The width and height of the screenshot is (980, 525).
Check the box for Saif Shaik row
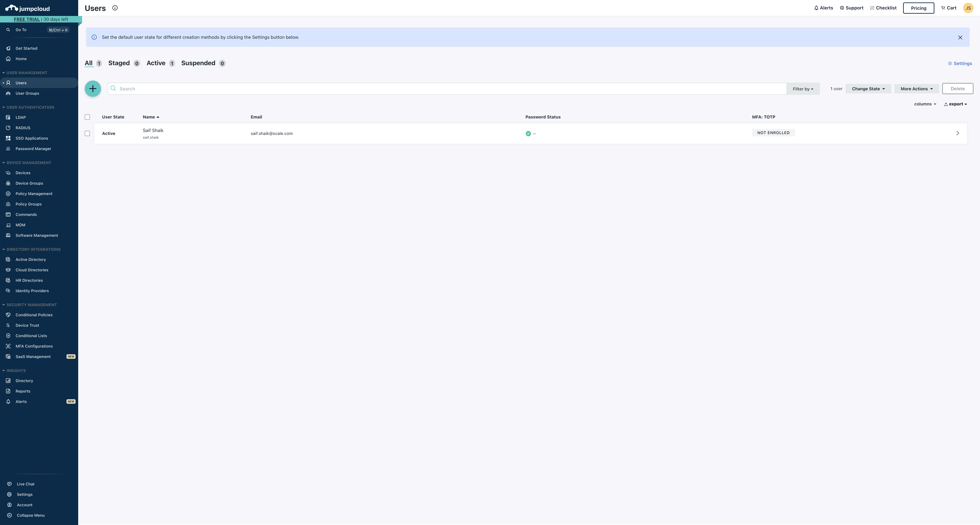[87, 134]
